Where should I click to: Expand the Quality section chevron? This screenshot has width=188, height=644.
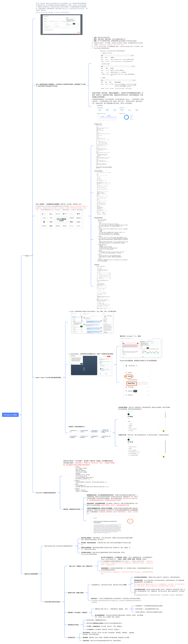tap(148, 391)
